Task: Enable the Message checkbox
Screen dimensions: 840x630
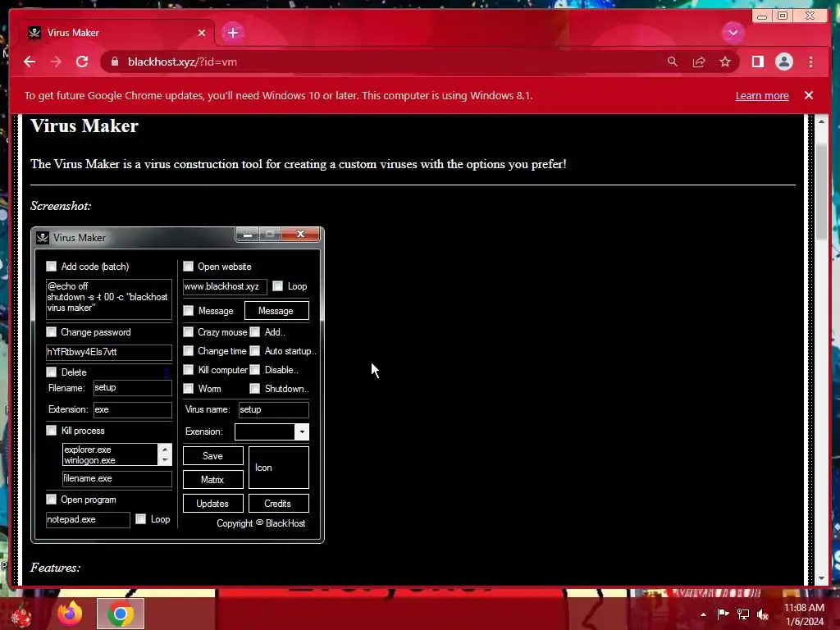Action: click(188, 311)
